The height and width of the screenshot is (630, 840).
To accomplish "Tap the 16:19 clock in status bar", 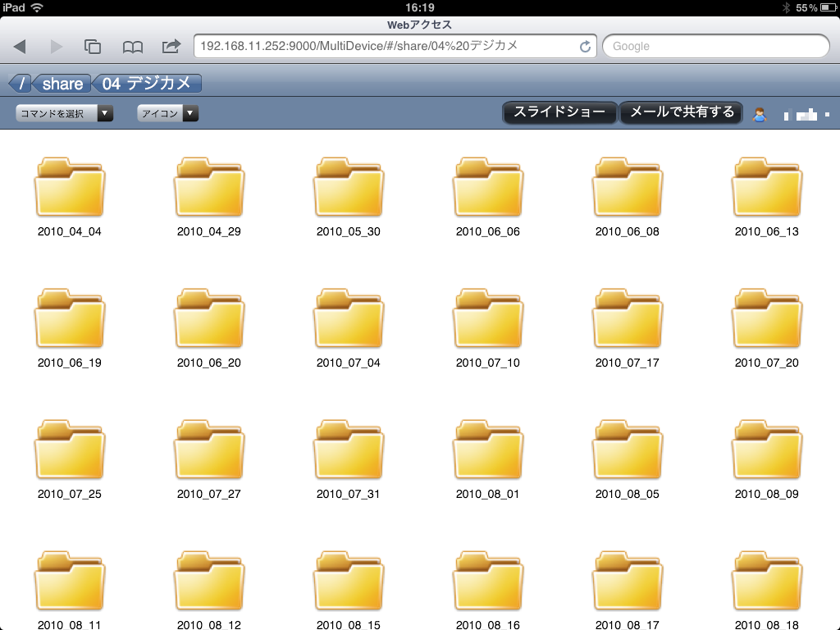I will (419, 7).
